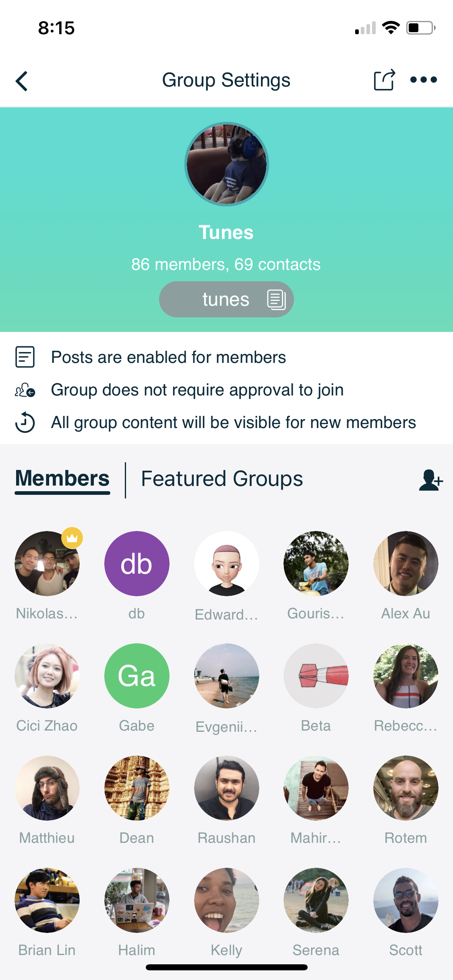The width and height of the screenshot is (453, 980).
Task: Tap the 86 members, 69 contacts text
Action: pos(226,264)
